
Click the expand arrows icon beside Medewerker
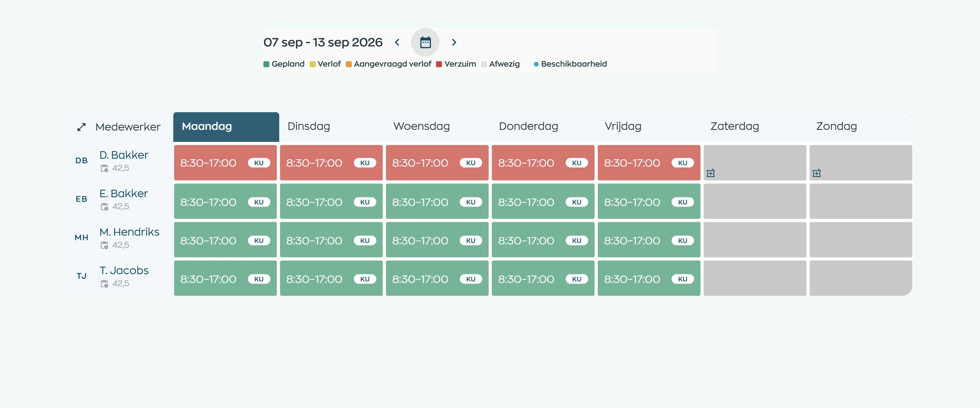(81, 127)
